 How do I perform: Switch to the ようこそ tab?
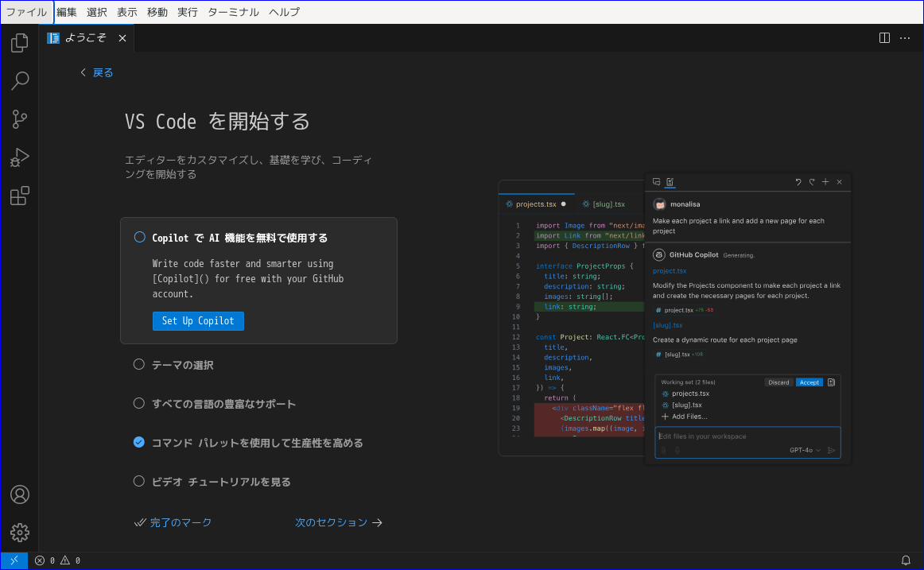85,37
